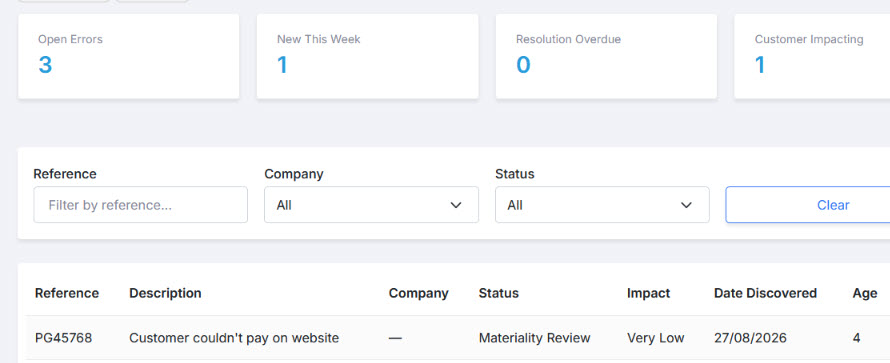Click description "Customer couldn't pay on website"
The image size is (890, 363).
[234, 338]
